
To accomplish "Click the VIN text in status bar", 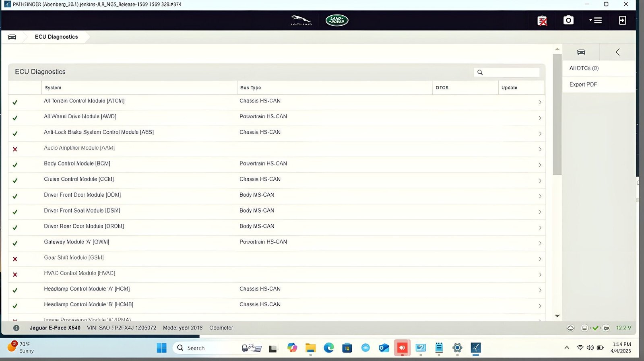I will [x=122, y=328].
